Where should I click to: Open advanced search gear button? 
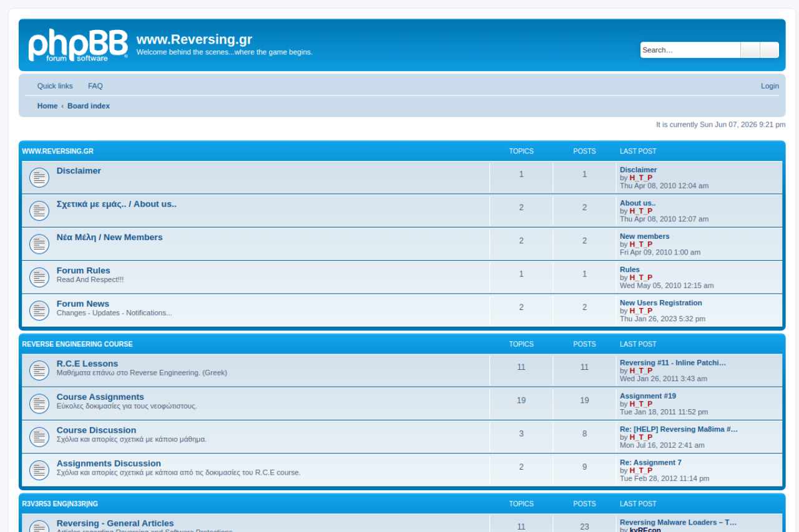click(770, 50)
